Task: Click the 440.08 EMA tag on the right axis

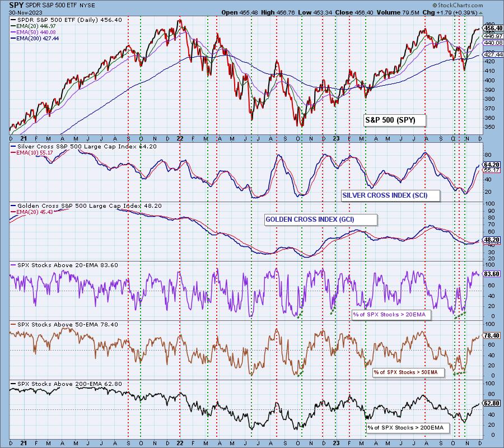Action: coord(493,43)
